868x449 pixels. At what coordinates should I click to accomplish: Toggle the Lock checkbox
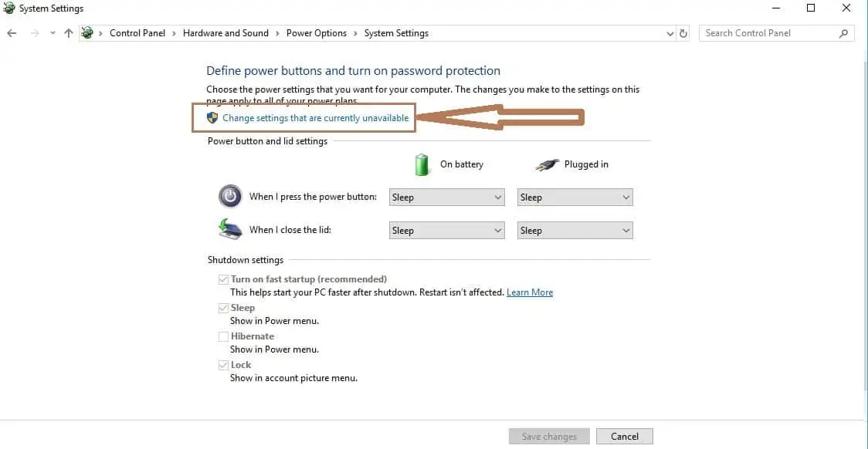click(223, 366)
